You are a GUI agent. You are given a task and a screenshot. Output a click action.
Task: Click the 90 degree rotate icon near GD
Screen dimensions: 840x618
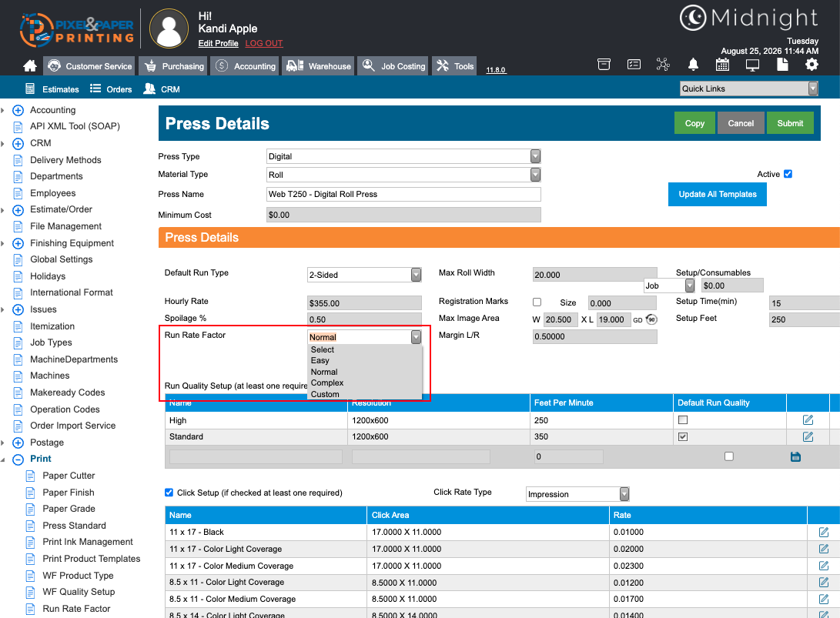point(651,319)
